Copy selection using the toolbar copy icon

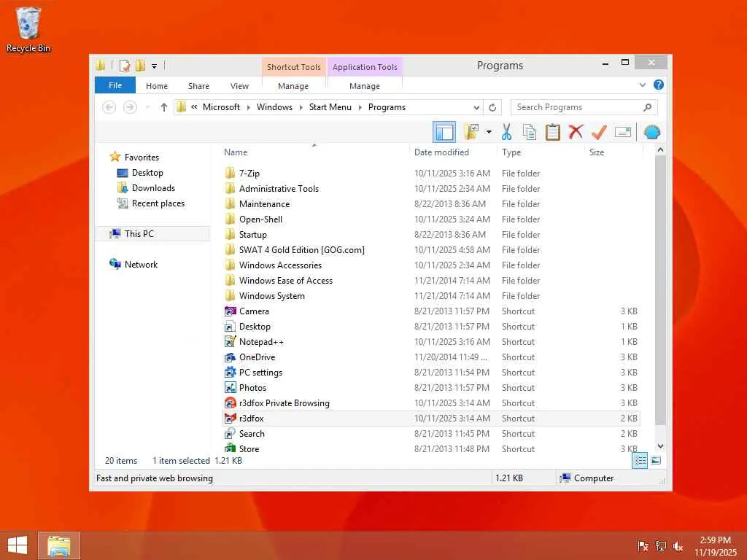pyautogui.click(x=530, y=132)
